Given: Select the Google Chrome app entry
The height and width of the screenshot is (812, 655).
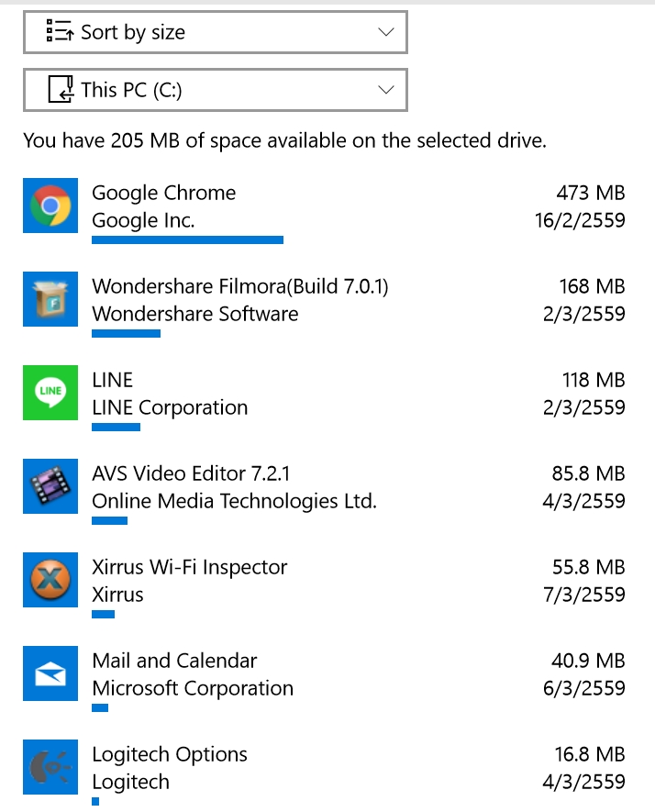Looking at the screenshot, I should (324, 210).
